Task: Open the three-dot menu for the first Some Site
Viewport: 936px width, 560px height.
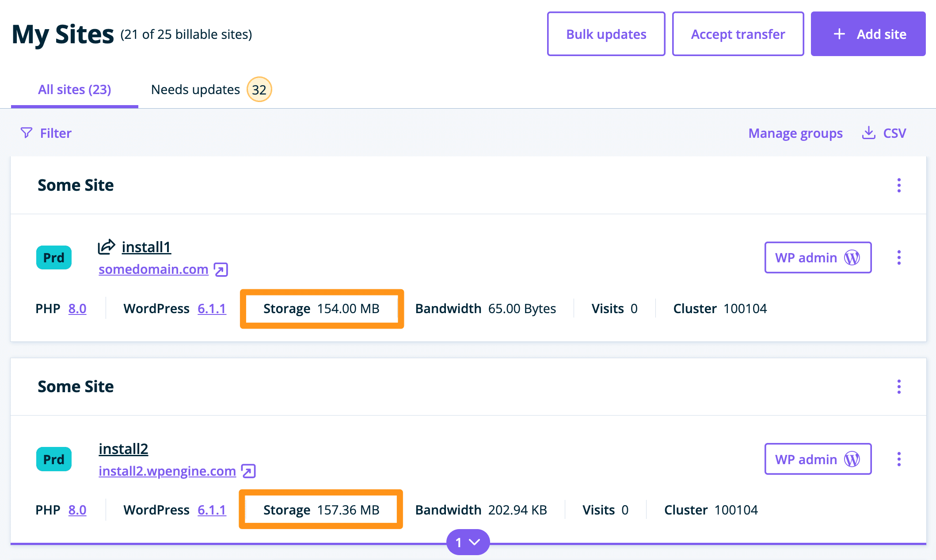Action: point(899,185)
